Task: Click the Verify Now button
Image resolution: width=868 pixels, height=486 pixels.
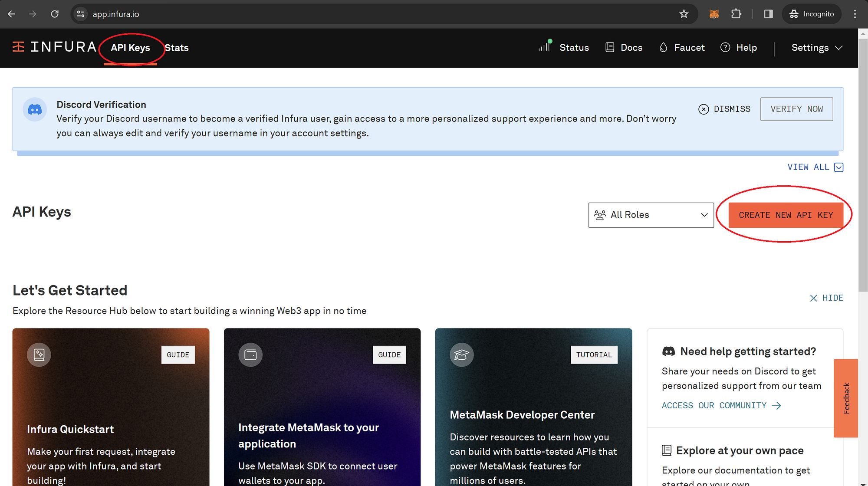Action: [x=796, y=109]
